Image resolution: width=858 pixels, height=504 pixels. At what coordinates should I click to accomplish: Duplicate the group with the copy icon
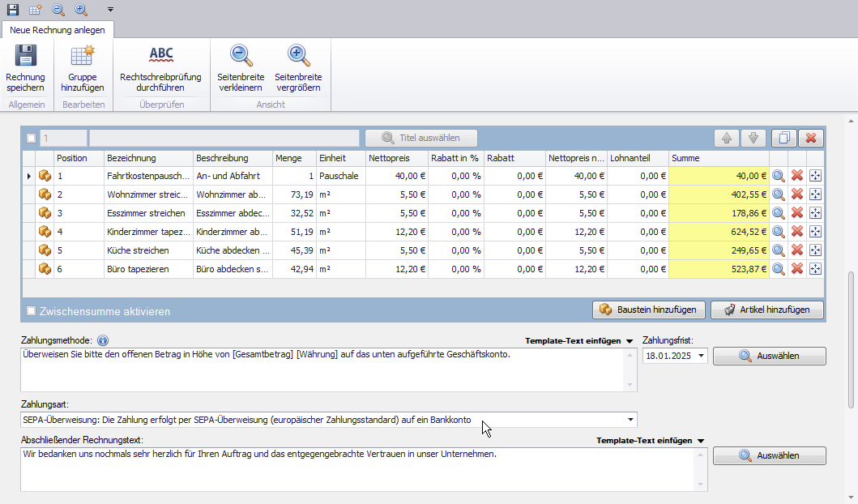pos(784,138)
